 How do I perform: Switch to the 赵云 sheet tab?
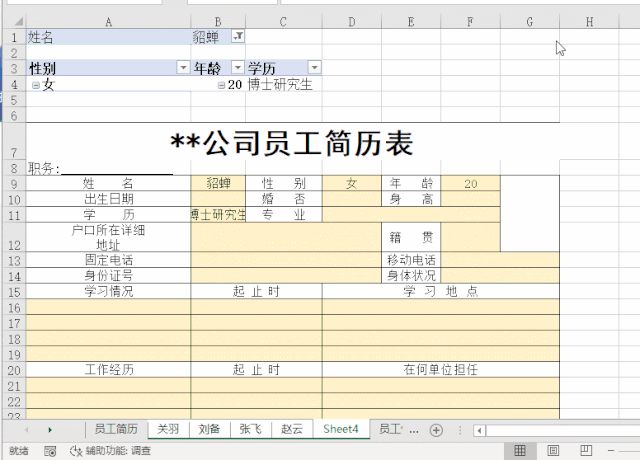tap(292, 429)
